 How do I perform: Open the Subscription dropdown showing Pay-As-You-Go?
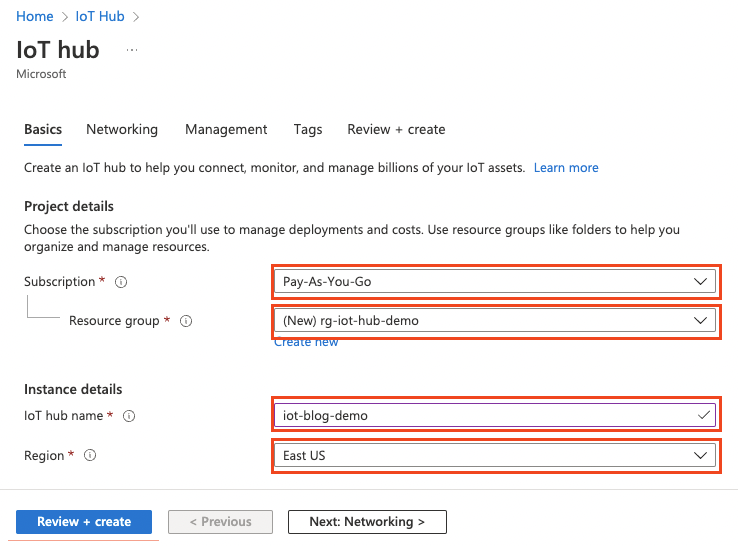[x=494, y=282]
